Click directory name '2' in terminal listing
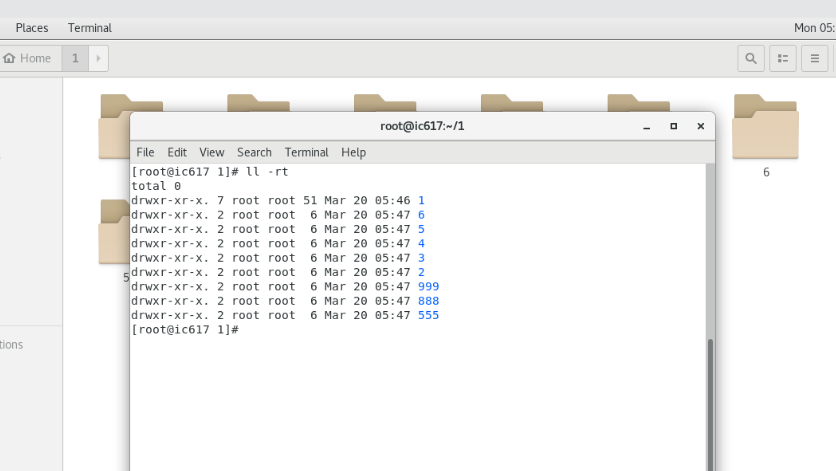This screenshot has height=471, width=836. [421, 273]
